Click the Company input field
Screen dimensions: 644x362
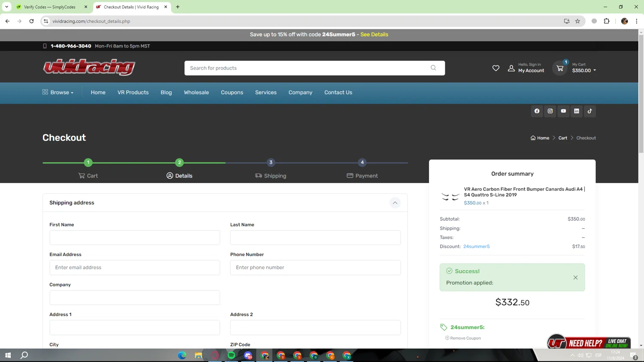pos(135,298)
